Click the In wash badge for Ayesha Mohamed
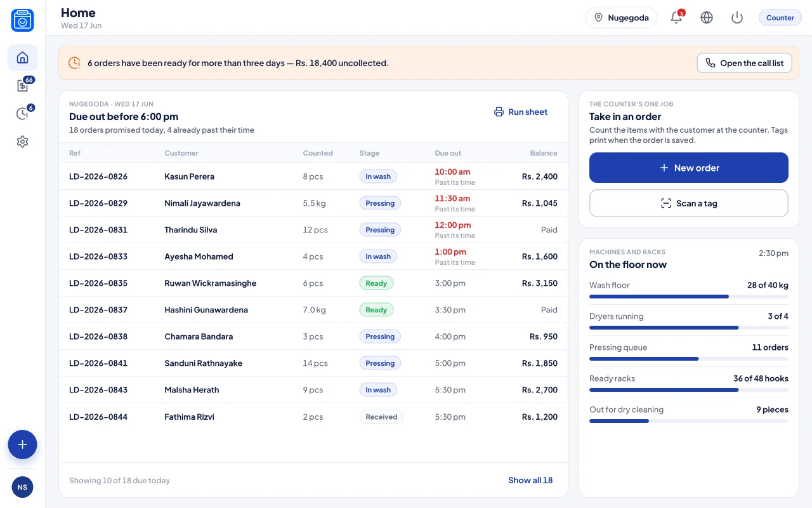The image size is (812, 508). (x=378, y=257)
